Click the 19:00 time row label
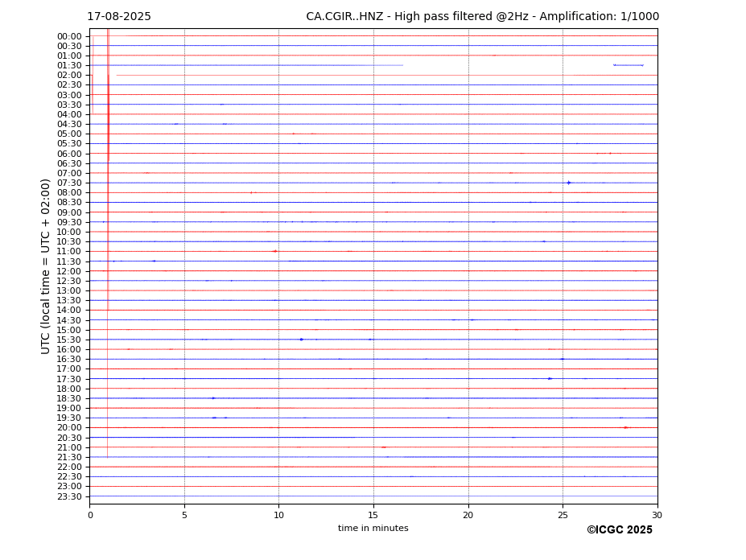746x560 pixels. click(x=69, y=408)
